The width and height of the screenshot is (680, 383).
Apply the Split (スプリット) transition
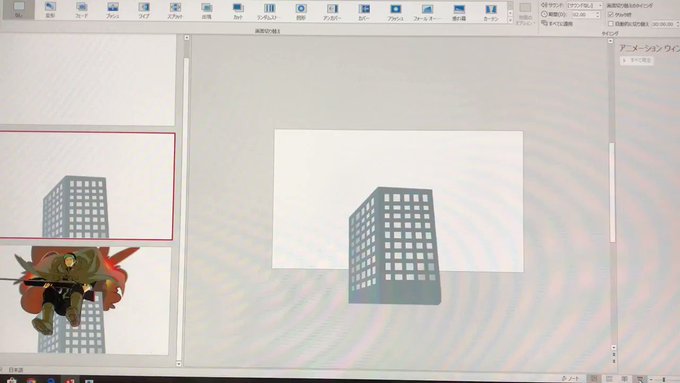click(175, 10)
